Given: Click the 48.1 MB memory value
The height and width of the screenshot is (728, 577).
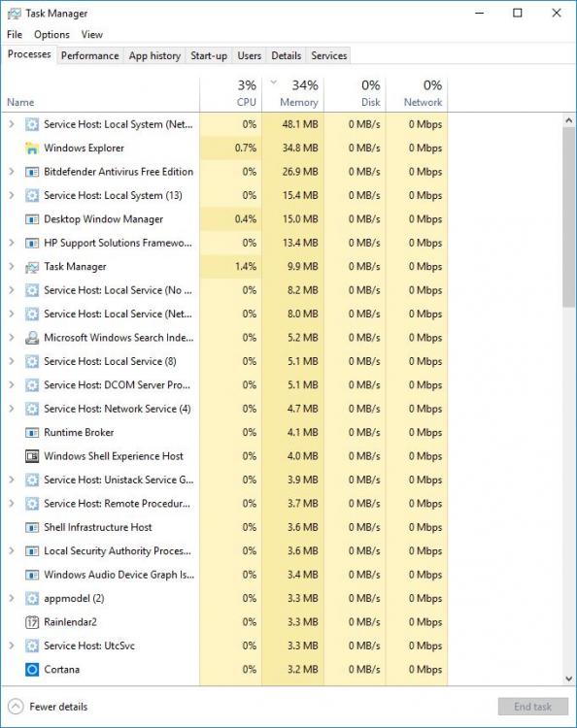Looking at the screenshot, I should click(299, 124).
